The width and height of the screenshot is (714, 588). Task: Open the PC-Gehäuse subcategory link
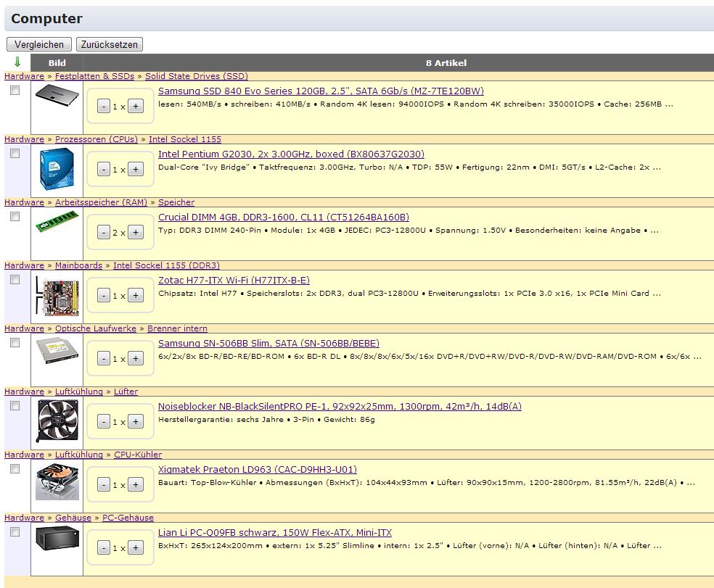pyautogui.click(x=128, y=518)
